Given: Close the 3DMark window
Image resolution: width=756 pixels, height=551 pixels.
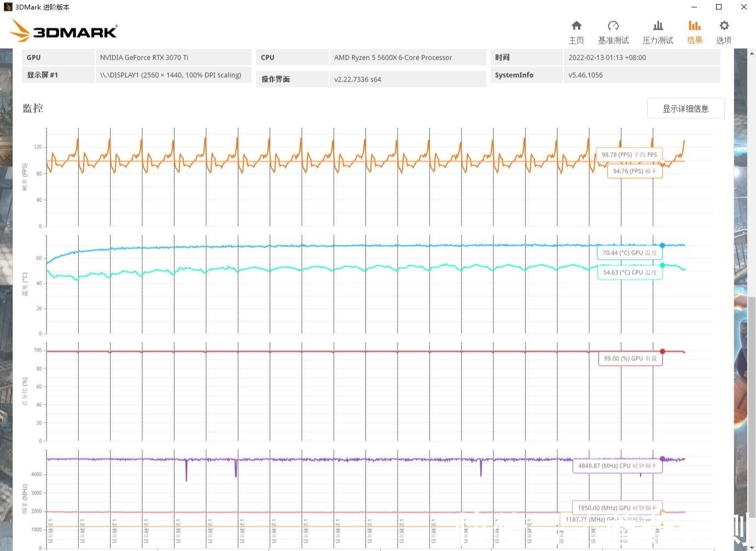Looking at the screenshot, I should click(744, 7).
